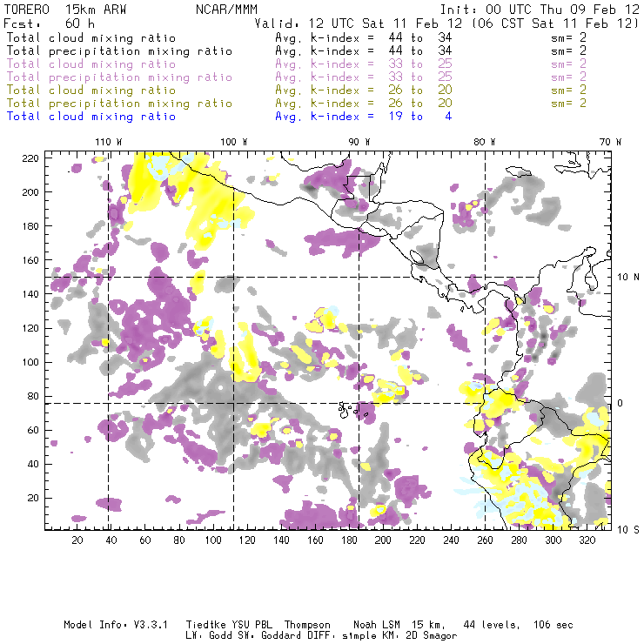Image resolution: width=644 pixels, height=644 pixels.
Task: Click the x-axis tick label '160'
Action: coord(315,540)
